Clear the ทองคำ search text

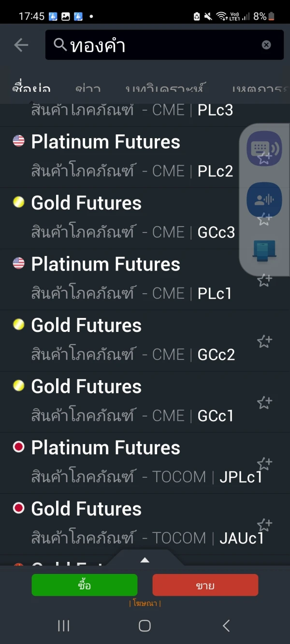[x=266, y=45]
